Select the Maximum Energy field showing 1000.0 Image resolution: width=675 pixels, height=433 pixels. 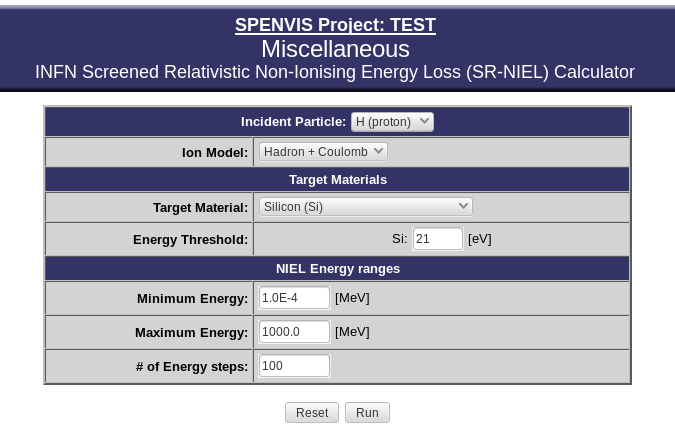[294, 332]
